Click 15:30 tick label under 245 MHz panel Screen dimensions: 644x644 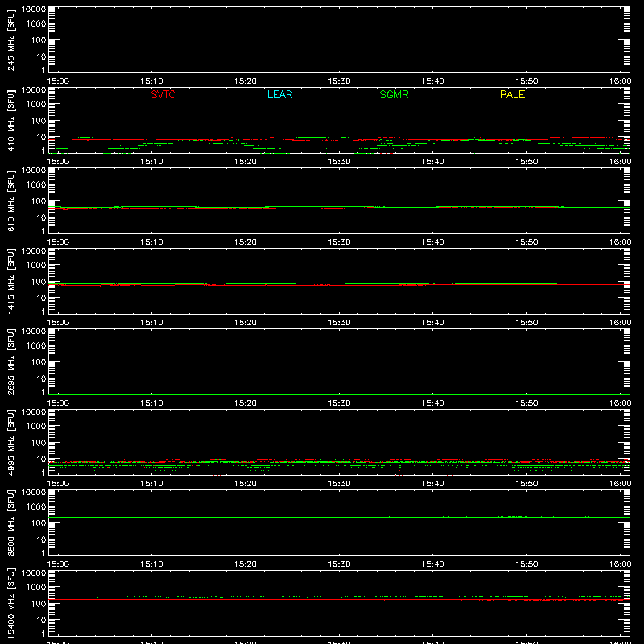(x=339, y=81)
